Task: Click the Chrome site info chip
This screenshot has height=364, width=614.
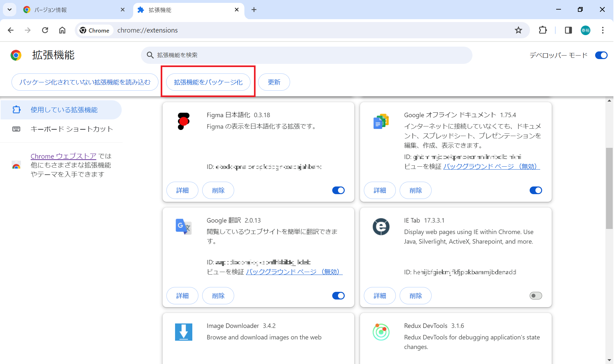Action: click(95, 30)
